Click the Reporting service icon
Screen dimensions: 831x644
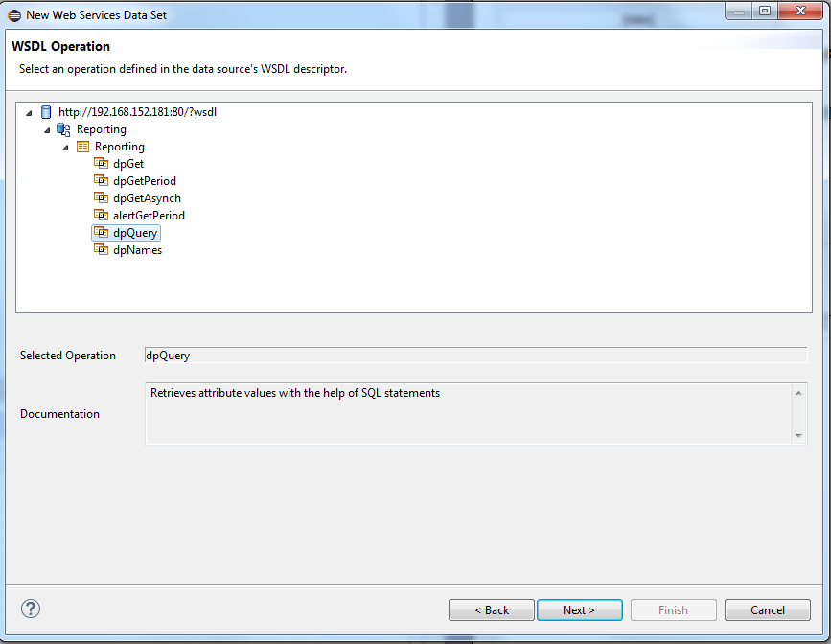[x=63, y=129]
